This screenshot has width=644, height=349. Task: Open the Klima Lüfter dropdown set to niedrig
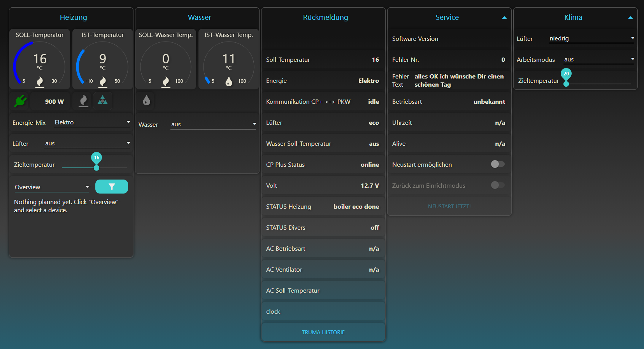tap(591, 38)
